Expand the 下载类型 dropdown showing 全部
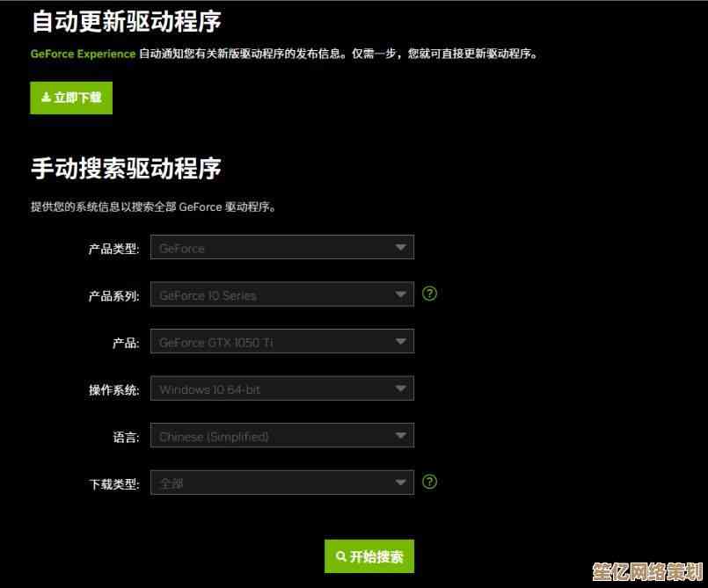 (281, 483)
